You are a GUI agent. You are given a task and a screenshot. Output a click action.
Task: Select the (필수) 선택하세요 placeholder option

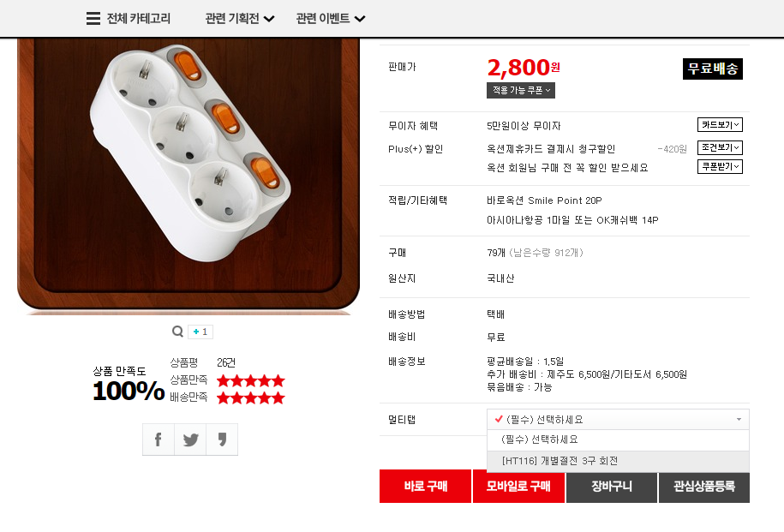click(540, 439)
